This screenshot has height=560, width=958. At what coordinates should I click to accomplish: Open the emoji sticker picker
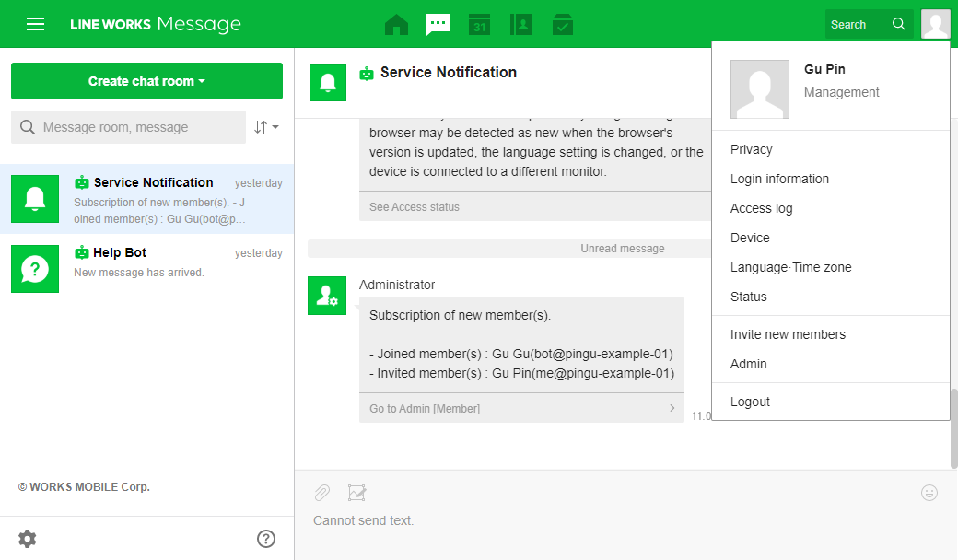click(x=929, y=493)
